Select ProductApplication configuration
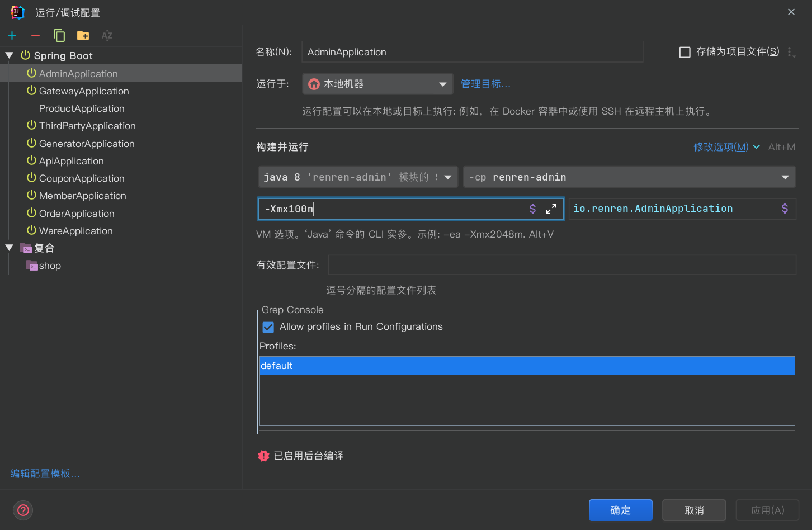 pyautogui.click(x=82, y=108)
